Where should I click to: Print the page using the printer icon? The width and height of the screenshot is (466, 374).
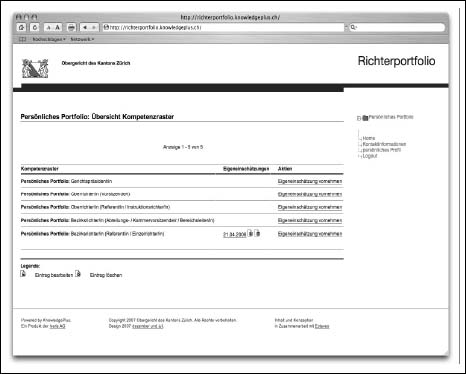(71, 28)
